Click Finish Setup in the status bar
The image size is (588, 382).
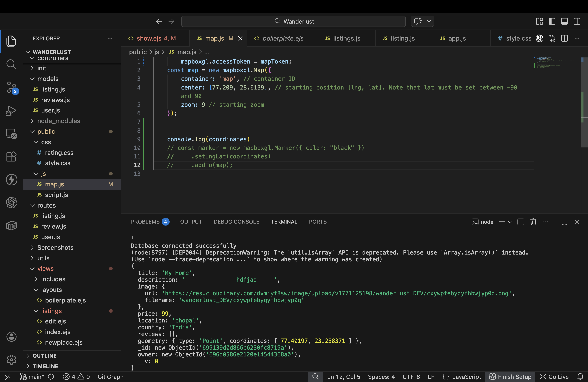click(x=510, y=377)
